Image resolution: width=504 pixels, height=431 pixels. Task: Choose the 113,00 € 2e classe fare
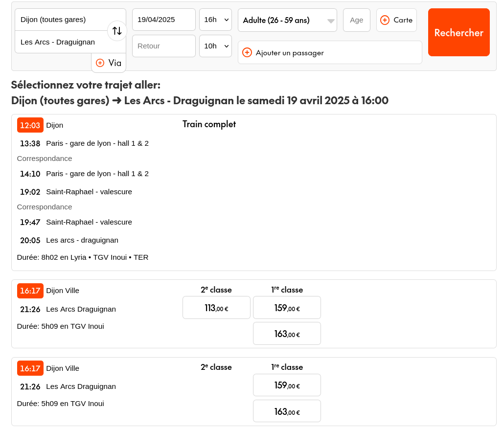[216, 308]
